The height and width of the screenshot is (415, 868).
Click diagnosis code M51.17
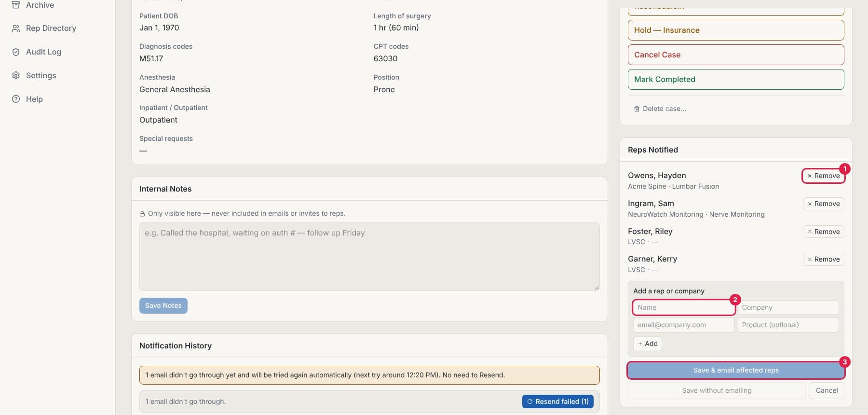pyautogui.click(x=151, y=59)
